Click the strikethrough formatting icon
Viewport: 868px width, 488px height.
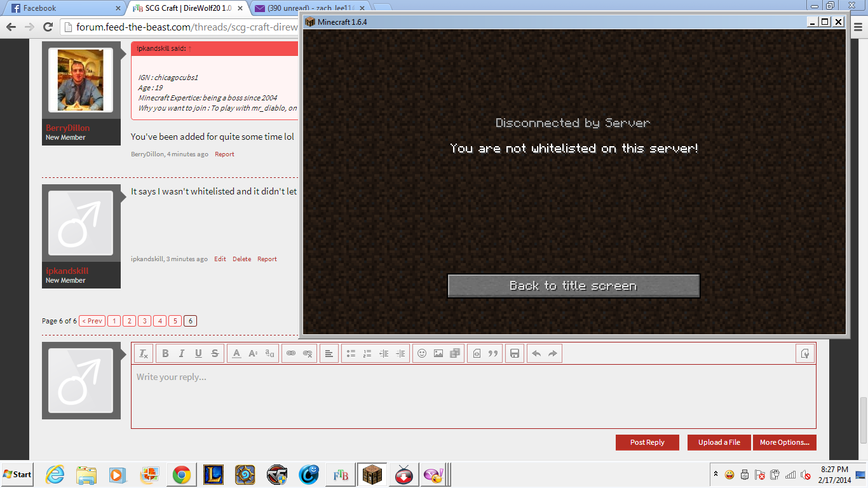point(215,354)
